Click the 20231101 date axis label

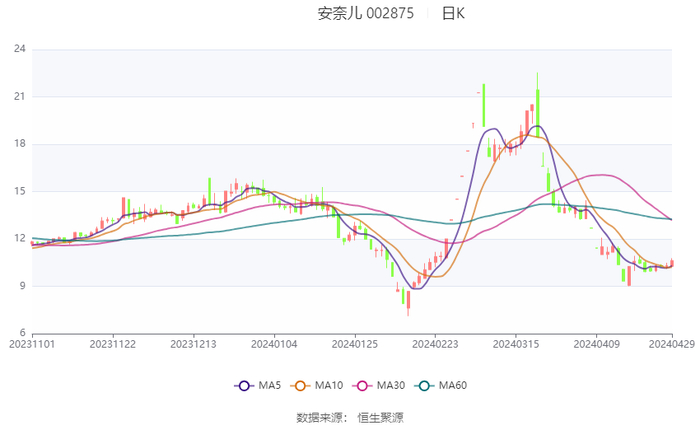32,344
